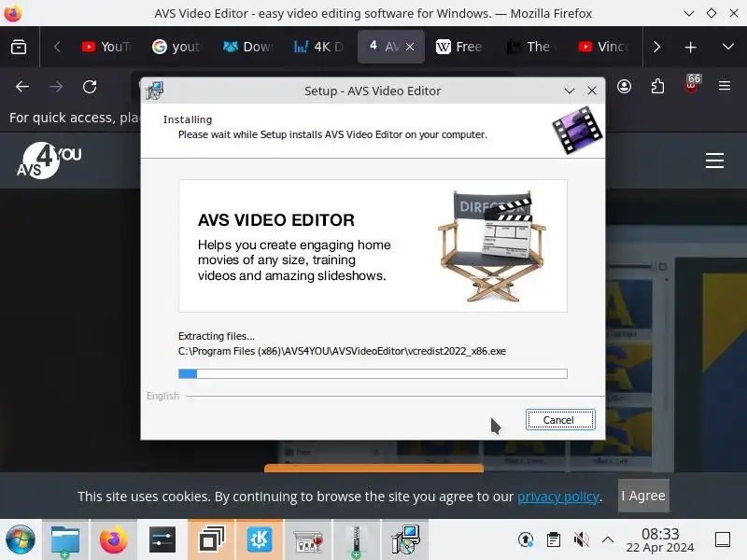Close the active AVS tab
This screenshot has width=747, height=560.
pyautogui.click(x=410, y=47)
